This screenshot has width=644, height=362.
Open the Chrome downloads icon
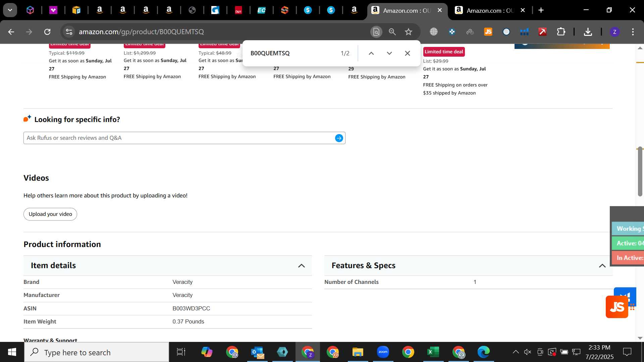point(588,32)
